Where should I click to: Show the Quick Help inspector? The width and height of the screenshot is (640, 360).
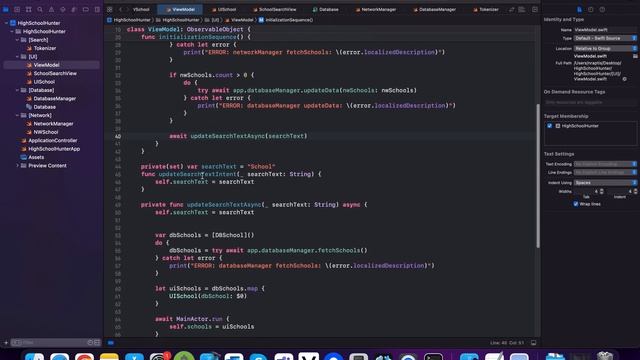602,9
